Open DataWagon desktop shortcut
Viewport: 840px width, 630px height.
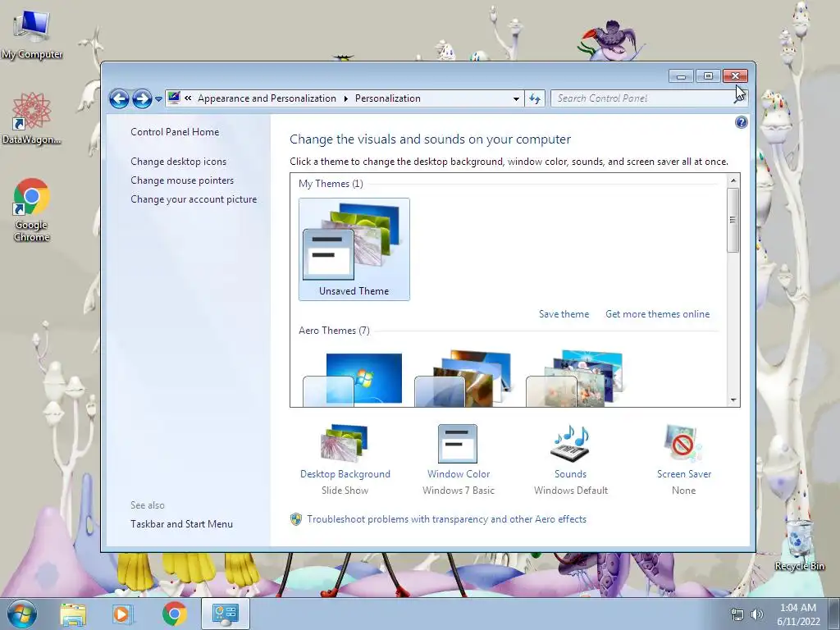(32, 118)
